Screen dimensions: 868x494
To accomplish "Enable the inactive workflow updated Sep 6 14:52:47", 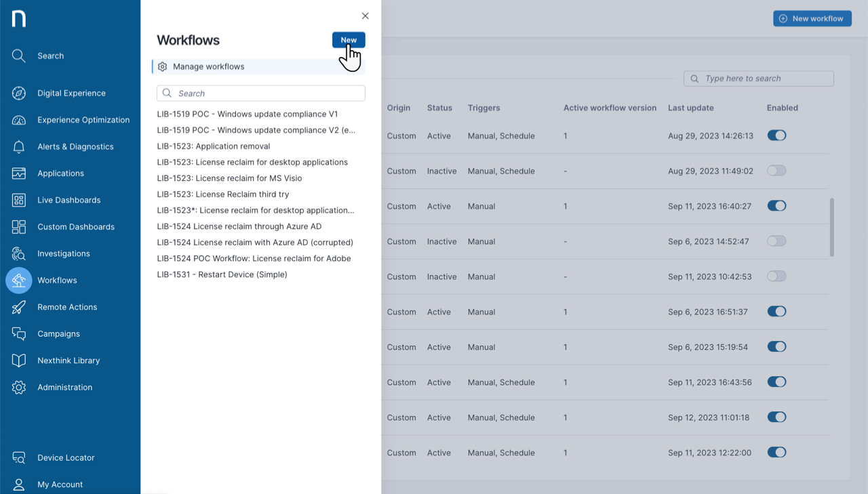I will coord(776,241).
